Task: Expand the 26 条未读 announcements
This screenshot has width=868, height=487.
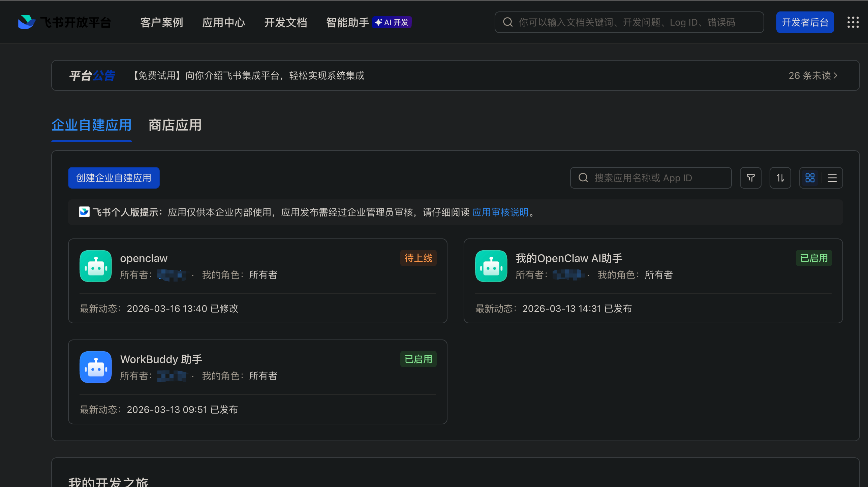Action: click(x=813, y=75)
